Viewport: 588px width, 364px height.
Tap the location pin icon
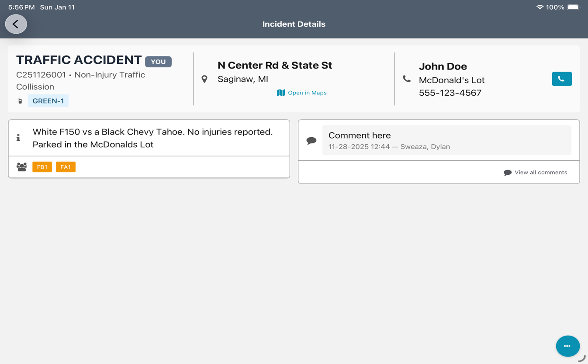pyautogui.click(x=204, y=79)
